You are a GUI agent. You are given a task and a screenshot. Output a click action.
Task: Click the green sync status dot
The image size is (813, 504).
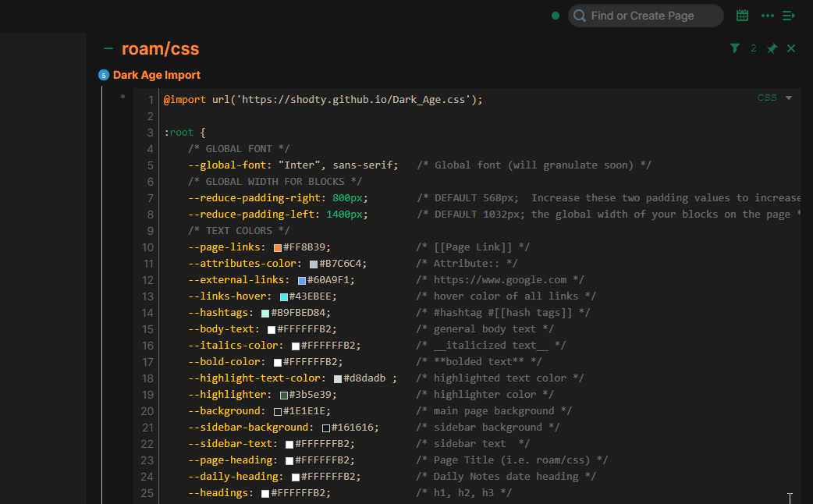point(556,16)
